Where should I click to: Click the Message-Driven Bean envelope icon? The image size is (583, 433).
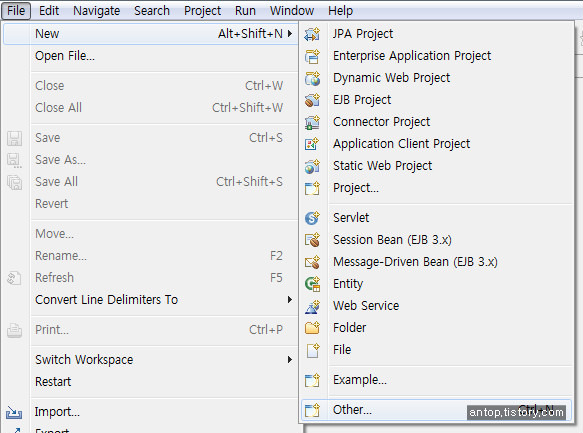coord(312,262)
